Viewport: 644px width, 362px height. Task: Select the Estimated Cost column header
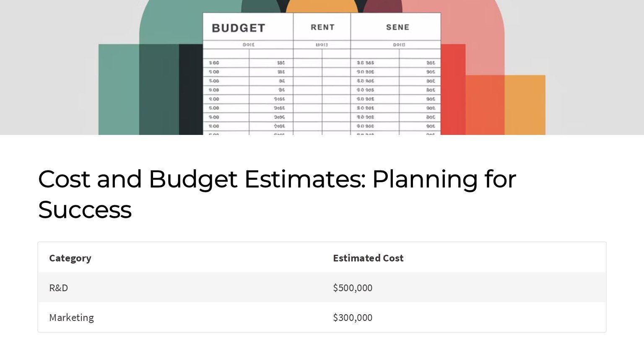point(368,258)
